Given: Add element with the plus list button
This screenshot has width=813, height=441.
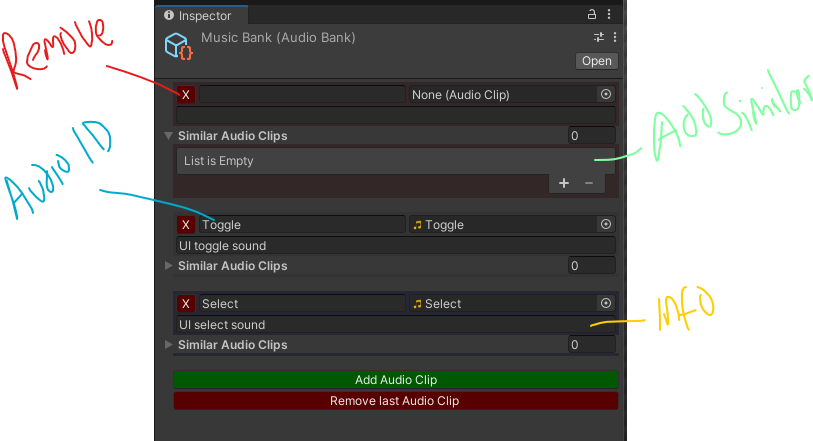Looking at the screenshot, I should pos(564,183).
